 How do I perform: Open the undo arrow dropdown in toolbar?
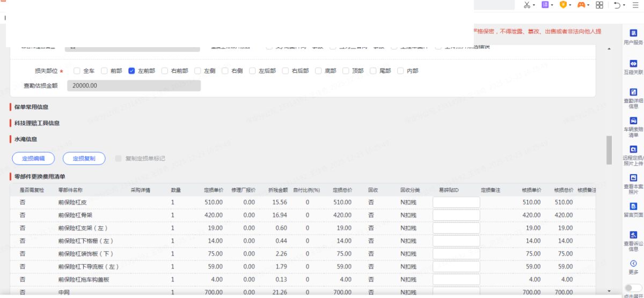(x=624, y=5)
